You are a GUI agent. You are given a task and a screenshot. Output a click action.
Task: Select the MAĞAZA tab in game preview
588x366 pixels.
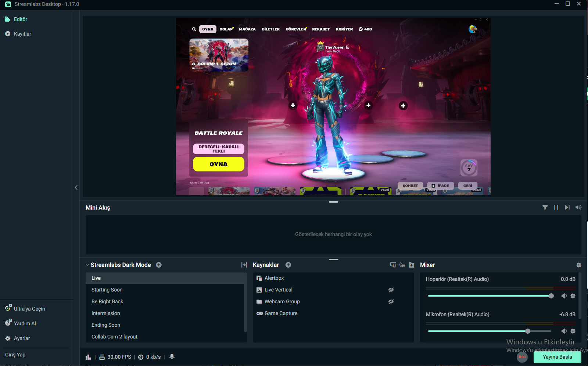(247, 29)
